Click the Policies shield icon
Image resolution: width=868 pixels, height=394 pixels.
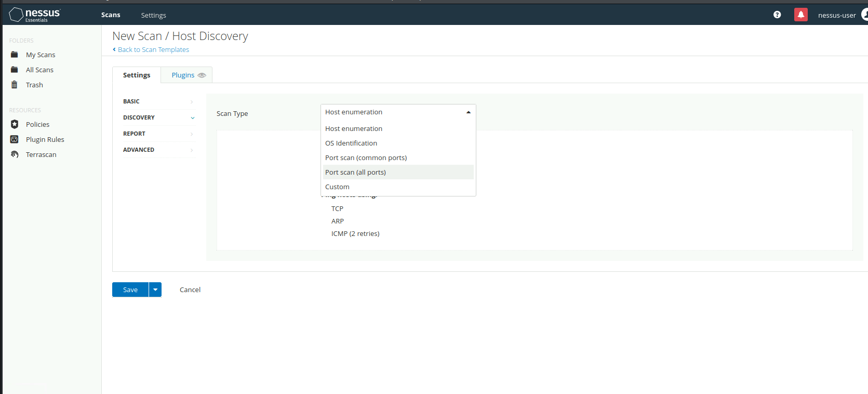coord(15,124)
